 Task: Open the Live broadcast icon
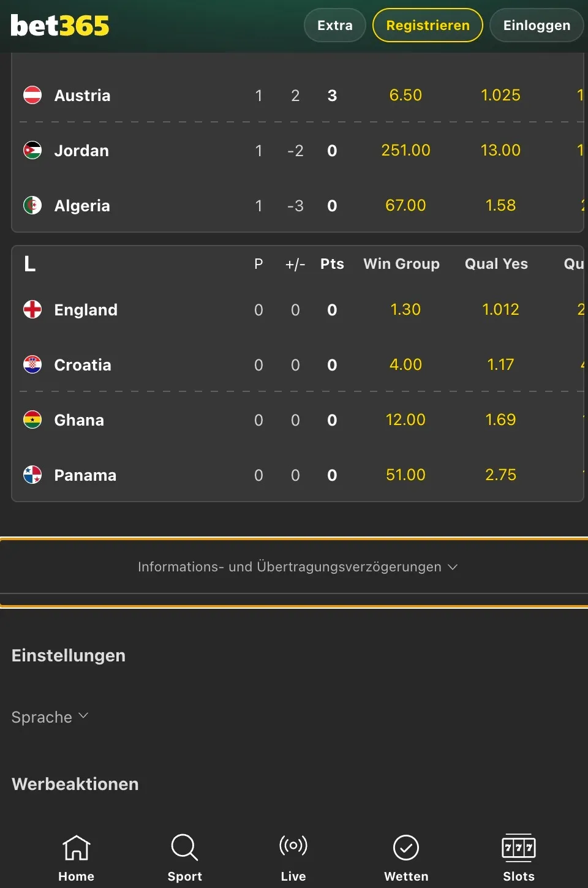click(x=293, y=846)
